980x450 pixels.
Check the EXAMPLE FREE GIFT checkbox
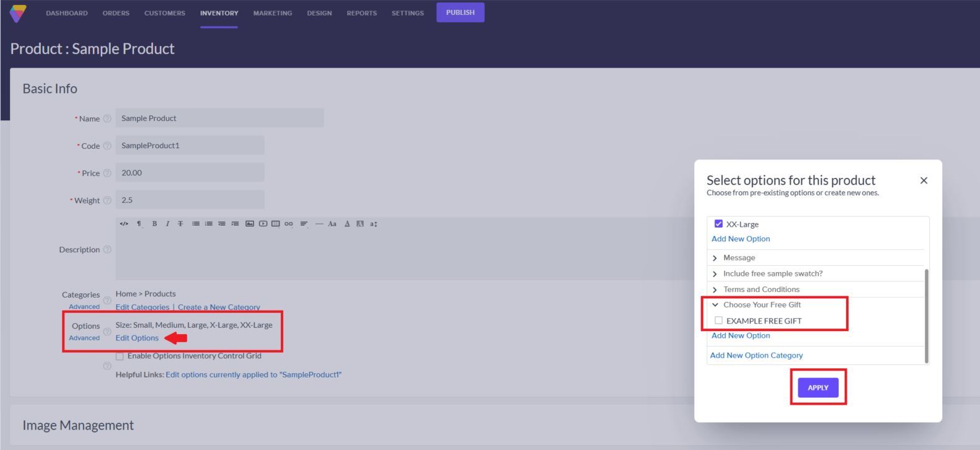click(718, 320)
